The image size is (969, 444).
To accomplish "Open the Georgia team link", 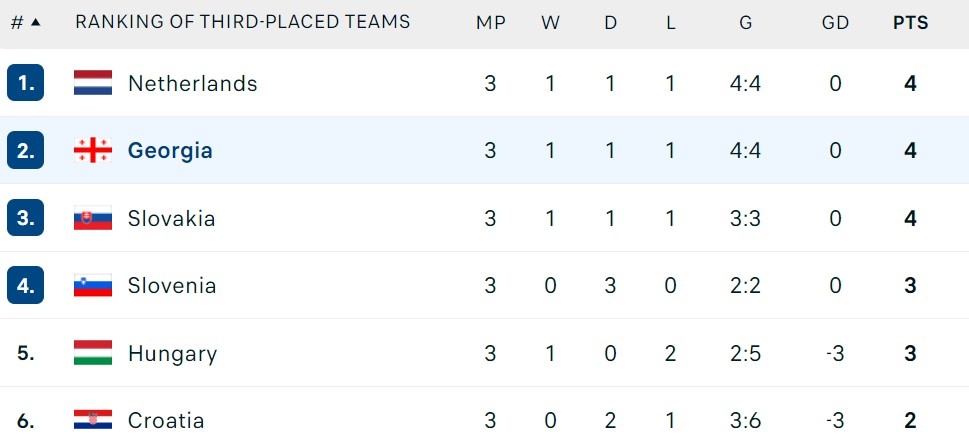I will point(170,151).
